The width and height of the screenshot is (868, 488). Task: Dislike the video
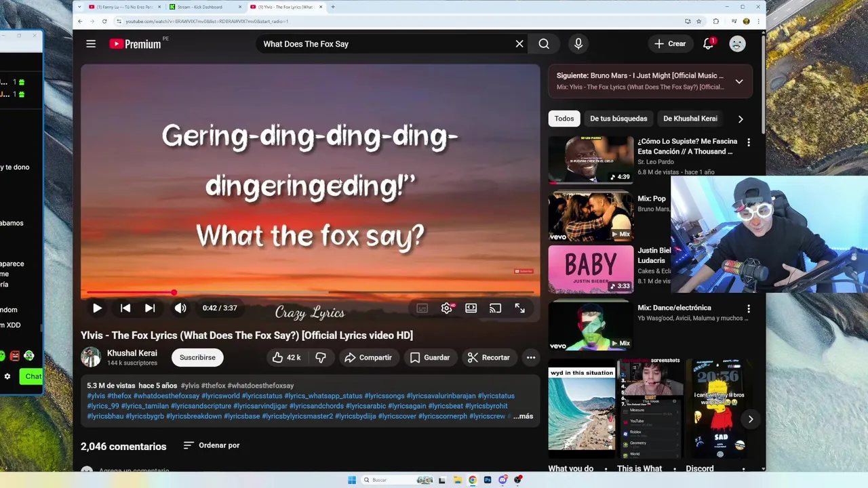coord(321,357)
